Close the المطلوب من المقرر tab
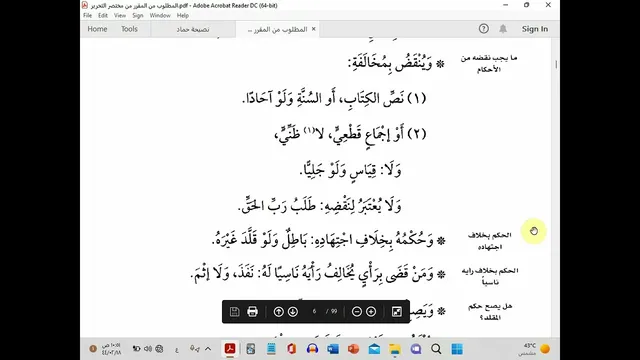640x360 pixels. (x=313, y=29)
